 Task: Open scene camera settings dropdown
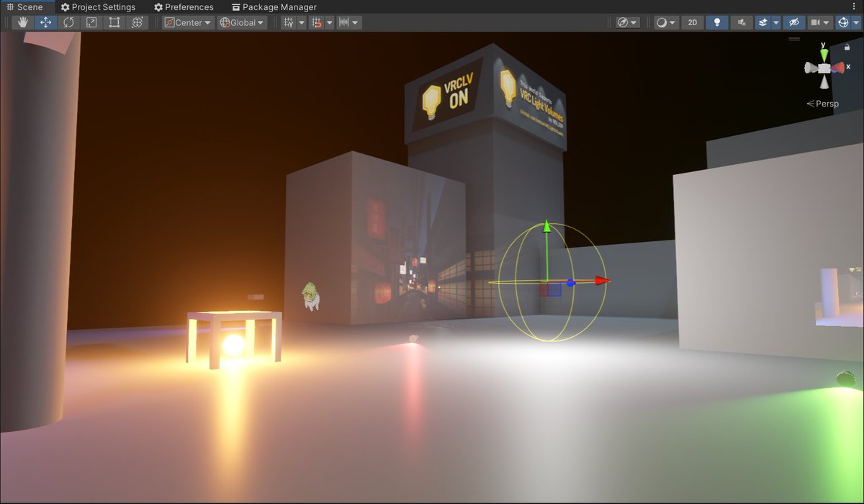820,22
